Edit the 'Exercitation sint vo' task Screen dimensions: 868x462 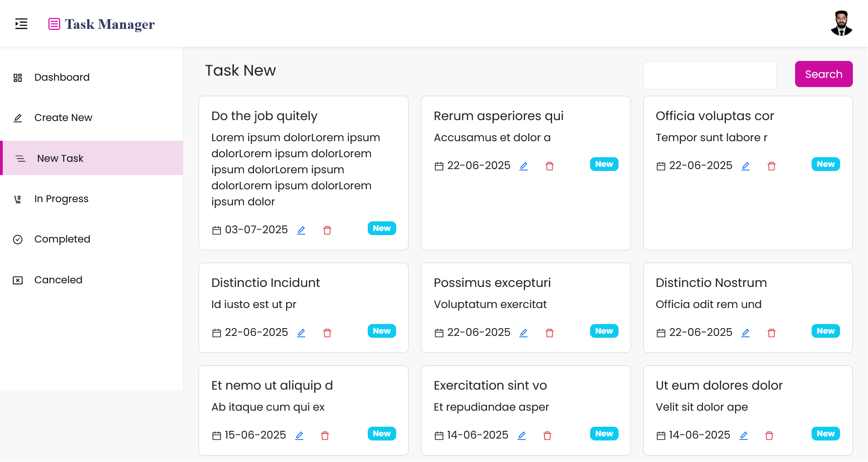point(522,436)
